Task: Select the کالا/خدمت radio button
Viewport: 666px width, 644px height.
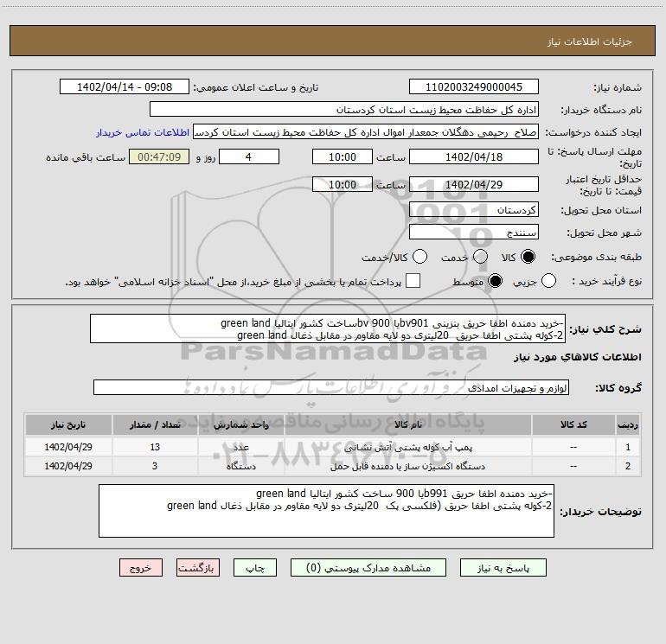Action: click(x=419, y=257)
